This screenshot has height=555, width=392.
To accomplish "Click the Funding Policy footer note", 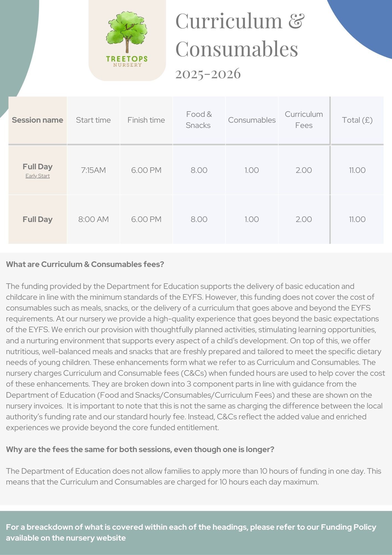I will pos(191,532).
